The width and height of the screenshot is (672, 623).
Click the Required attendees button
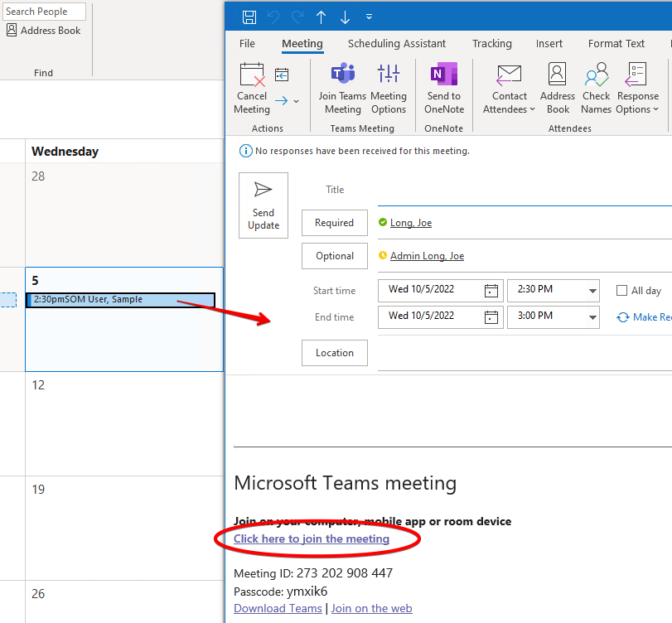(x=335, y=223)
